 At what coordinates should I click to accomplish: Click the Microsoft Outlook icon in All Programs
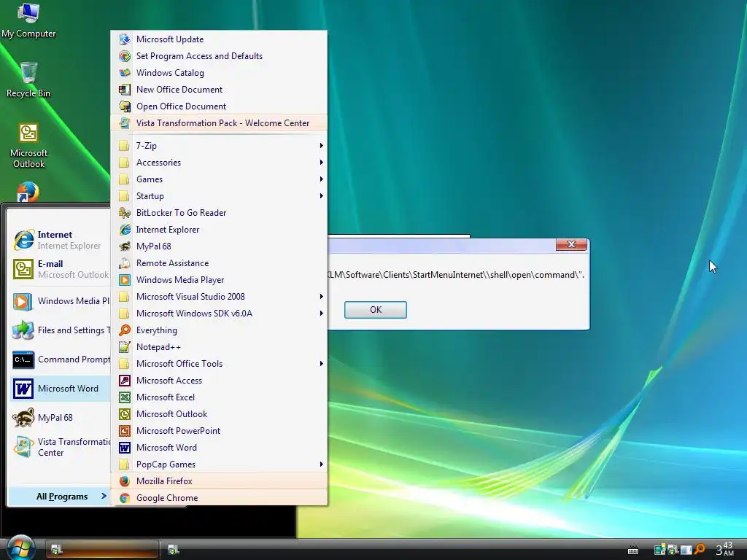point(125,414)
